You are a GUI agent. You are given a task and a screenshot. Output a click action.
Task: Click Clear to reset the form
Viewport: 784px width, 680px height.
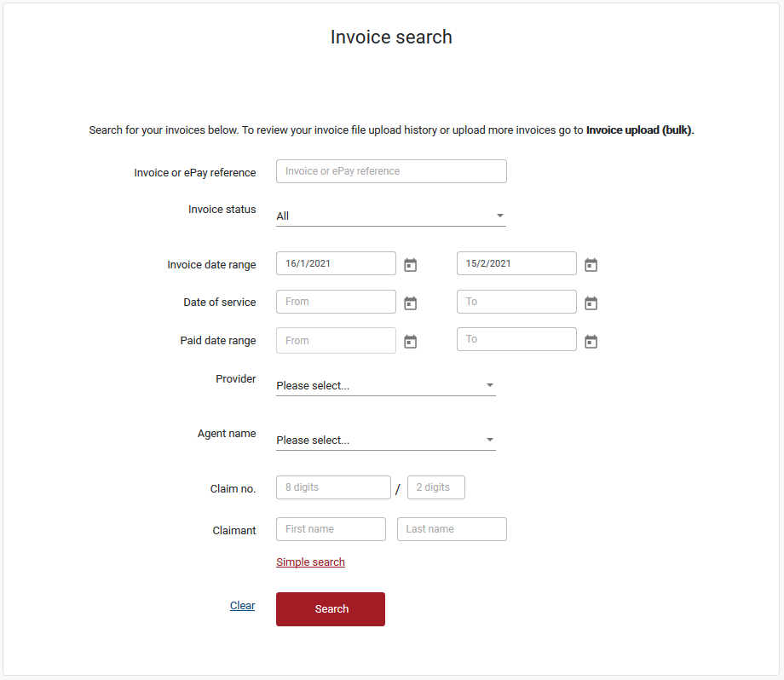pyautogui.click(x=242, y=605)
